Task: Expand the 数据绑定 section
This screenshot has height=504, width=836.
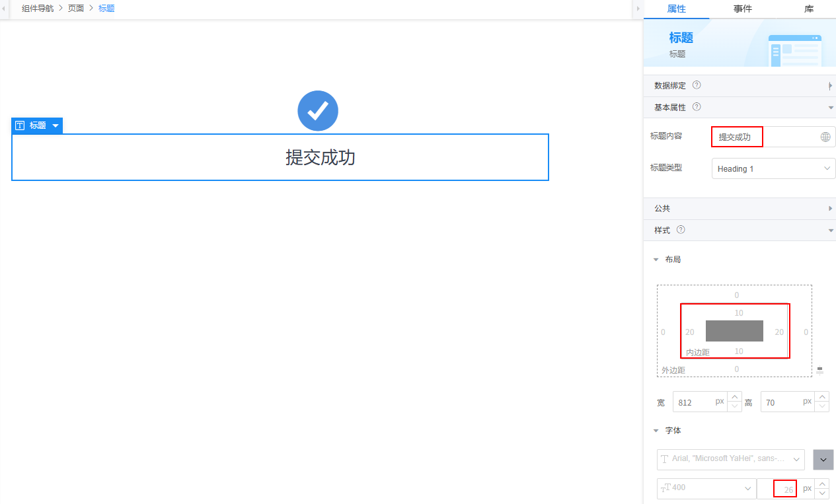Action: click(830, 86)
